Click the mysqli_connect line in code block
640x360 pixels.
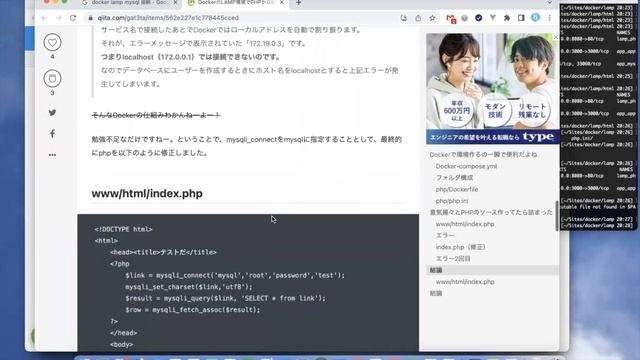coord(235,276)
